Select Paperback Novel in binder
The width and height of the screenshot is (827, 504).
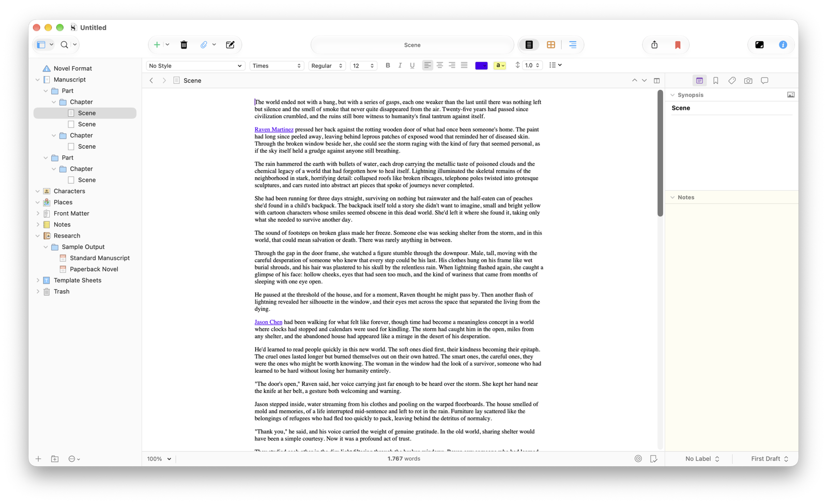tap(94, 269)
